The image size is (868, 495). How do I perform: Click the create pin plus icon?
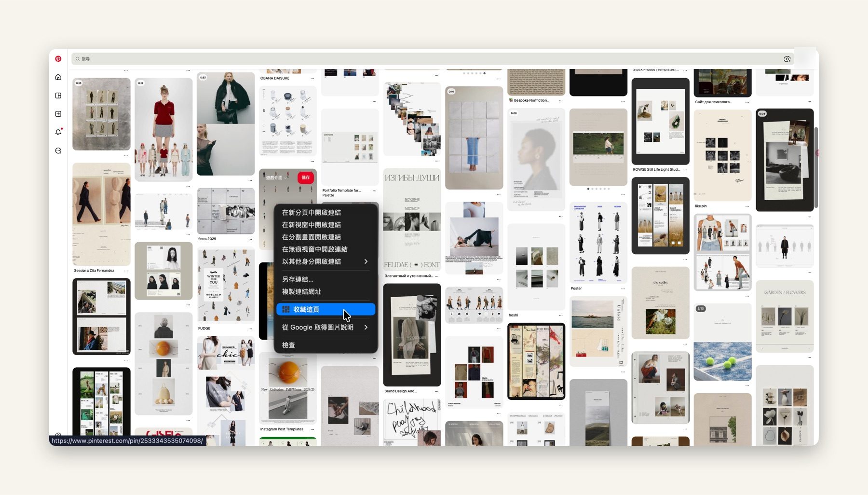[58, 114]
